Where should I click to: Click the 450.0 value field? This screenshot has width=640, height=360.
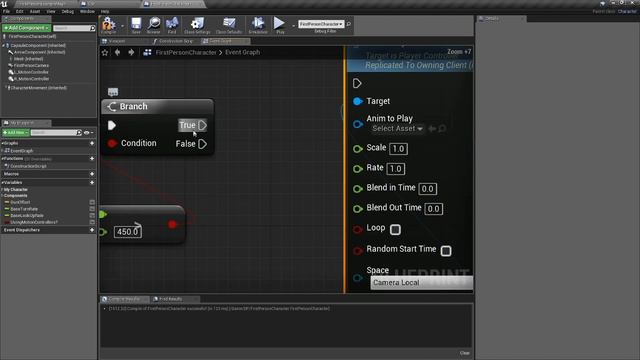point(128,232)
